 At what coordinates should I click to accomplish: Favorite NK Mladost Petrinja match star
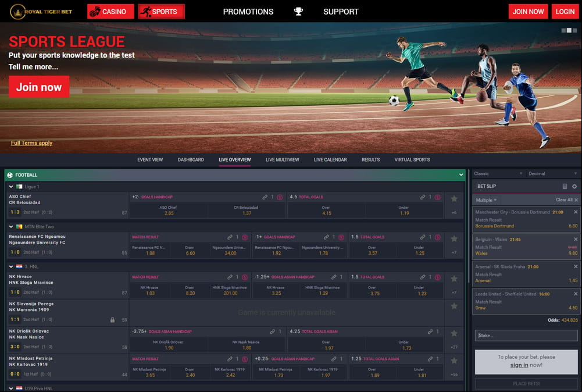pos(454,361)
